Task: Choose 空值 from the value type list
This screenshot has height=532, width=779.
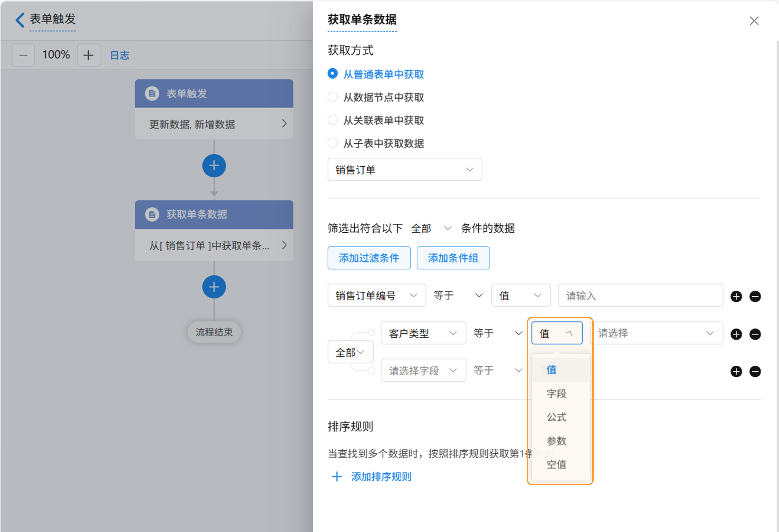Action: pos(556,464)
